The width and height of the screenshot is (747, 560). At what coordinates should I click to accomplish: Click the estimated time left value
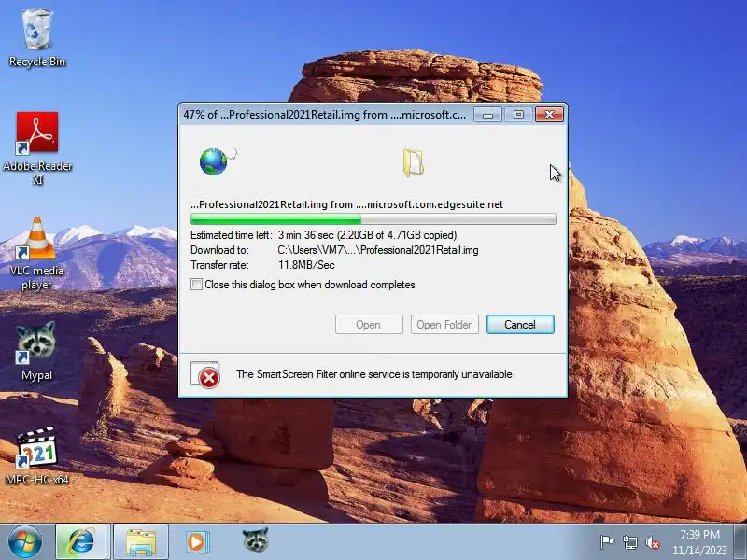[367, 235]
